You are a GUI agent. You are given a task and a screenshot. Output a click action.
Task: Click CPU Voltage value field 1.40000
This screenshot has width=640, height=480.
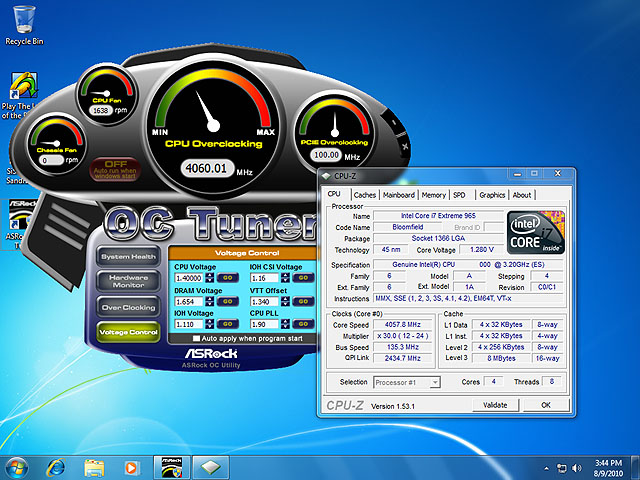[x=189, y=278]
